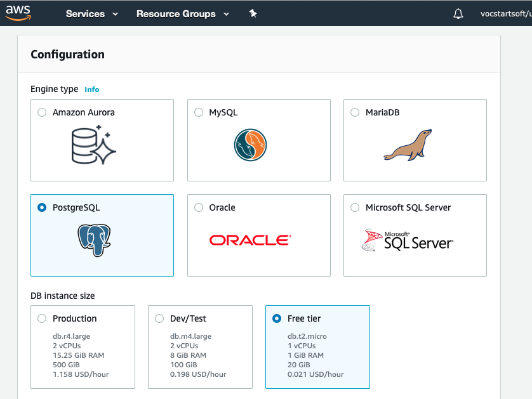Click the AWS logo
Image resolution: width=532 pixels, height=399 pixels.
[18, 13]
